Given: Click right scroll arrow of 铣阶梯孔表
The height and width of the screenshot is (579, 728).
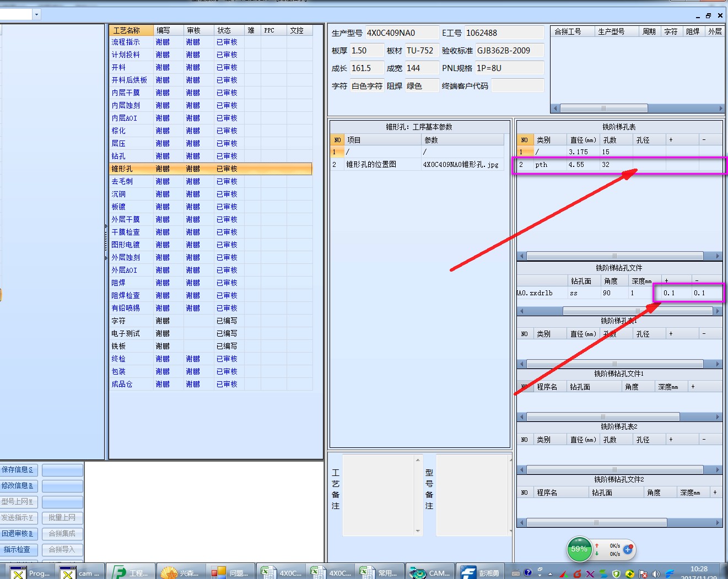Looking at the screenshot, I should pyautogui.click(x=718, y=256).
